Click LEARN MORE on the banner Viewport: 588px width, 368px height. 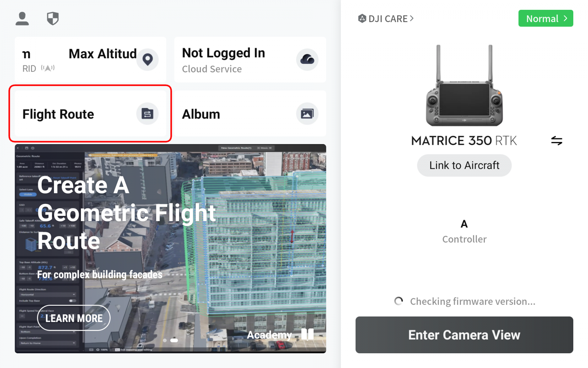pyautogui.click(x=74, y=318)
